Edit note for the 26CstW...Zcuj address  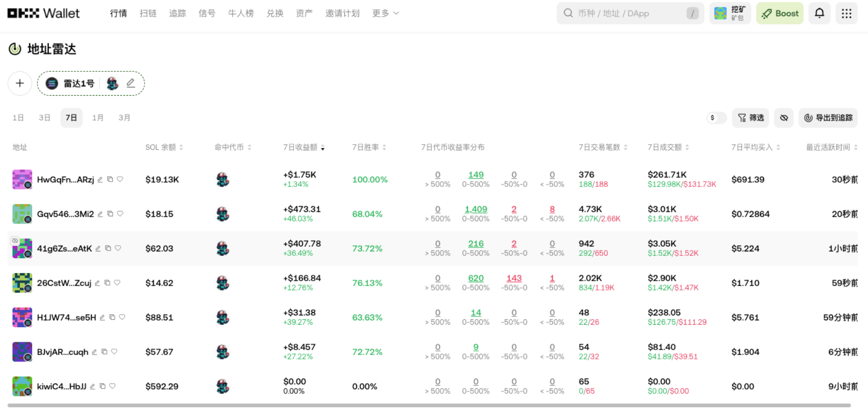[97, 283]
